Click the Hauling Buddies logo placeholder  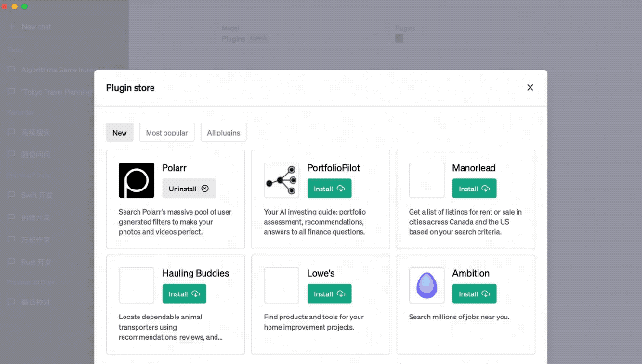point(137,285)
